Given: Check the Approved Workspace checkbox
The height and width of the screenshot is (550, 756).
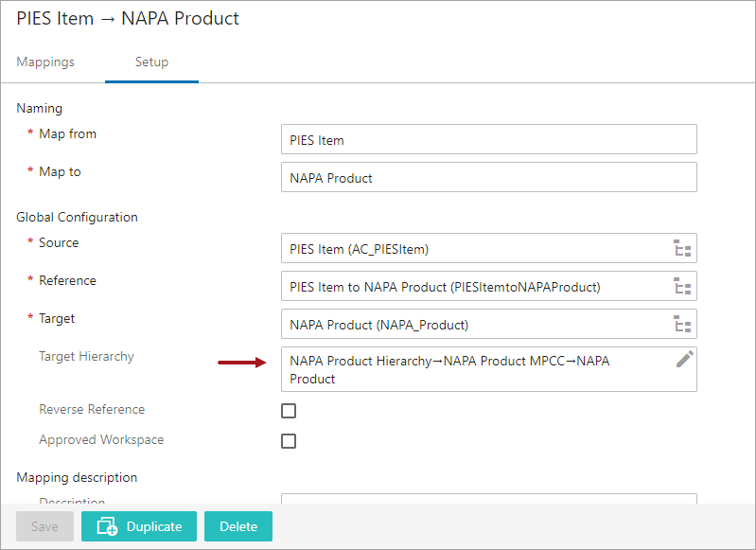Looking at the screenshot, I should (x=289, y=441).
